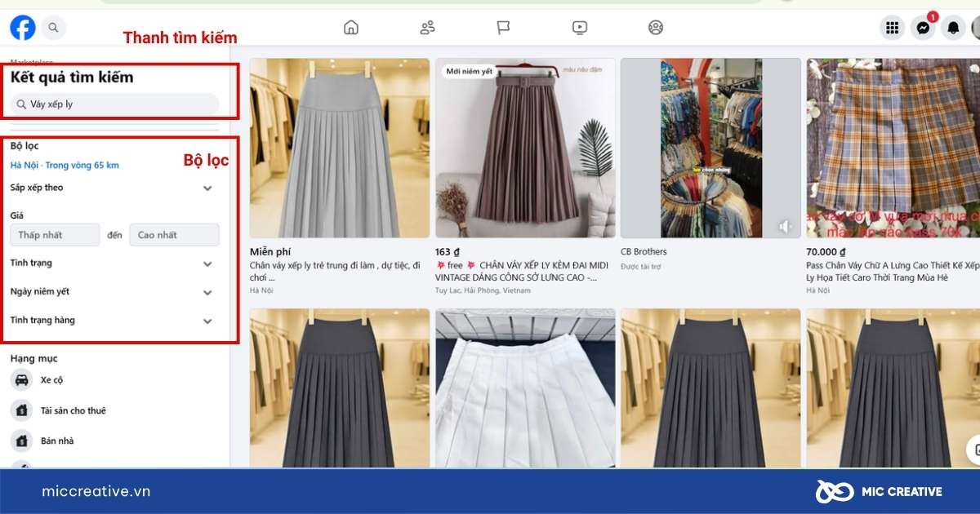
Task: Open the Pages flag icon
Action: [503, 28]
